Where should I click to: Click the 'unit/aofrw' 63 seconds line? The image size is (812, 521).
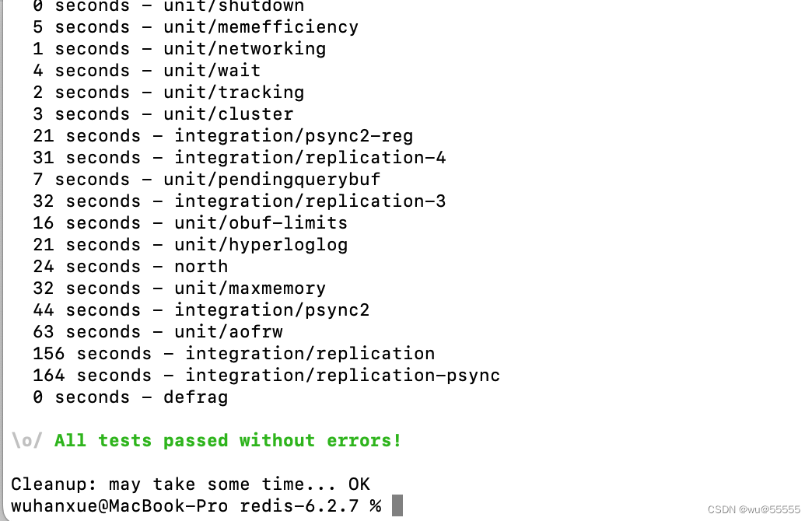point(157,331)
